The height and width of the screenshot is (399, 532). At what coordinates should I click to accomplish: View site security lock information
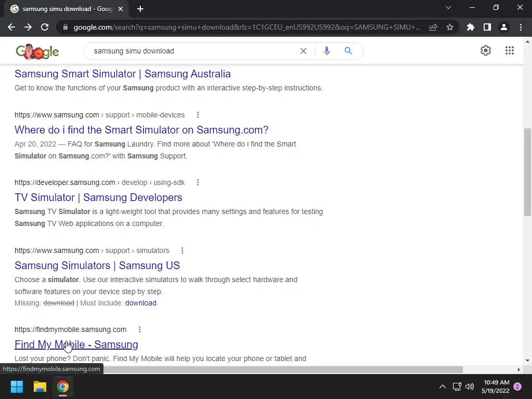pyautogui.click(x=65, y=27)
